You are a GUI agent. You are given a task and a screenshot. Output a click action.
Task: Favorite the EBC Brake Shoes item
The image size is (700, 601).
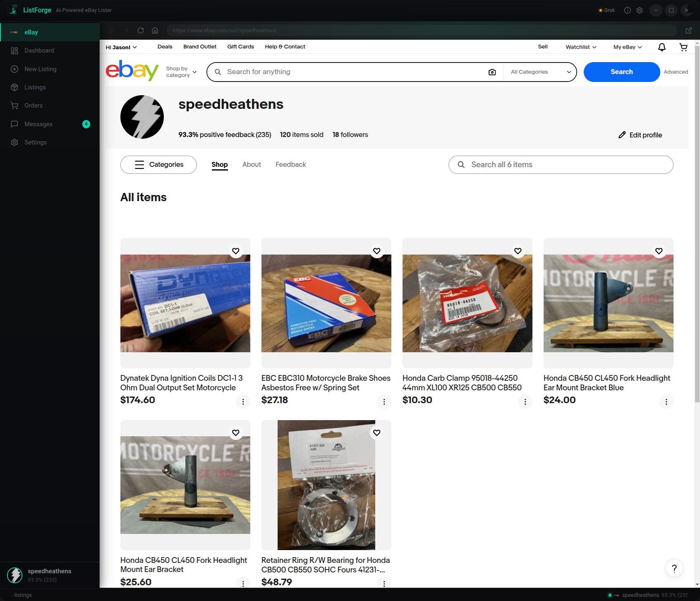tap(377, 251)
